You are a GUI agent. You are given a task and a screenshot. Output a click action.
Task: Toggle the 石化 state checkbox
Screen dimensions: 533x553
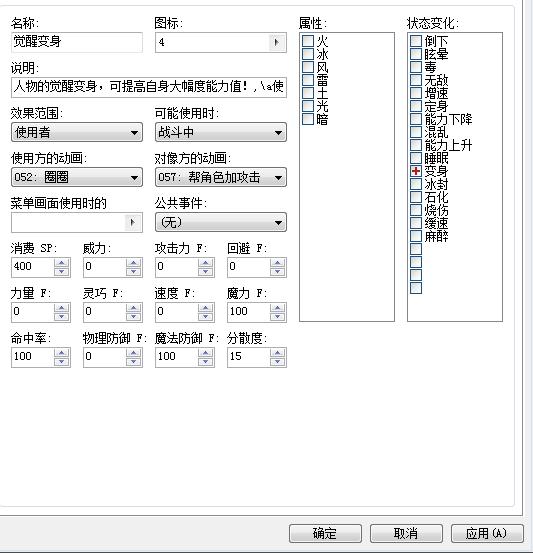[x=416, y=198]
